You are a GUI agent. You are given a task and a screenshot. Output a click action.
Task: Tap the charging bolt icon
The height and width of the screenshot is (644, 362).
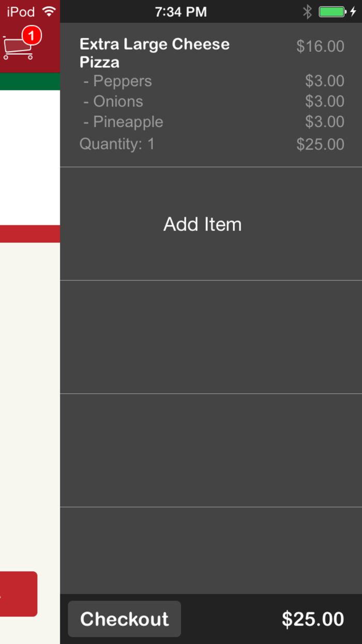pos(353,11)
